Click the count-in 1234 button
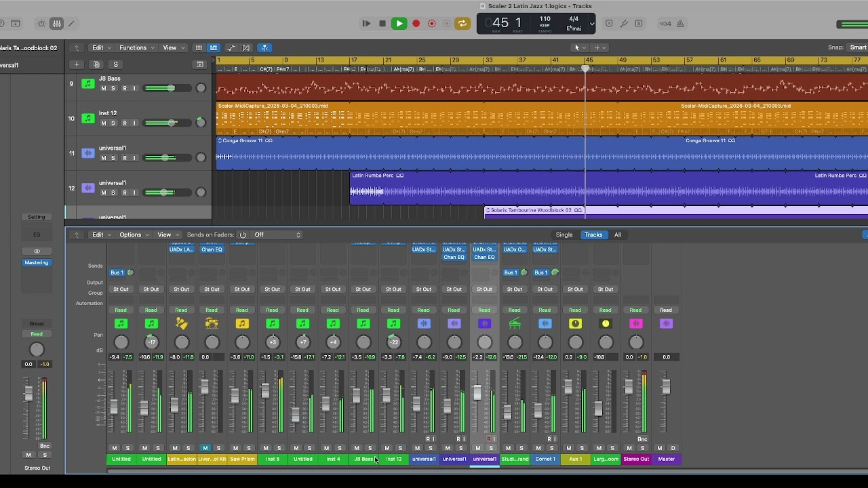This screenshot has width=868, height=488. [665, 24]
